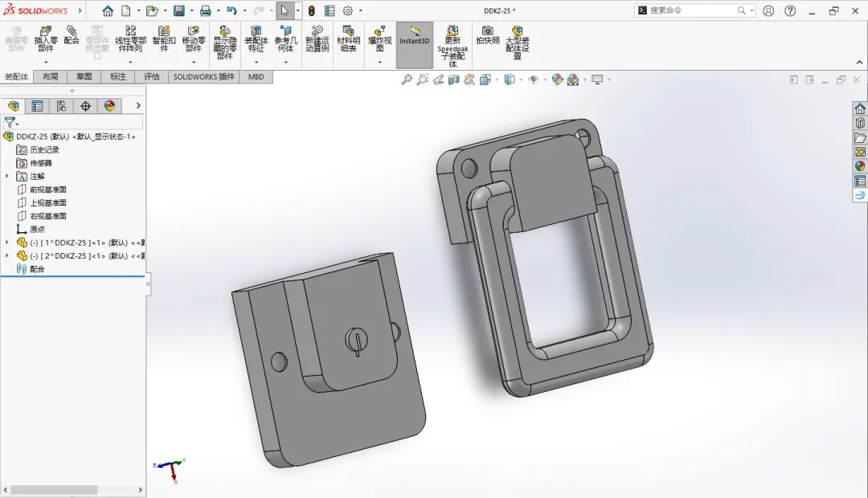Collapse the ribbon with the chevron

pyautogui.click(x=859, y=62)
